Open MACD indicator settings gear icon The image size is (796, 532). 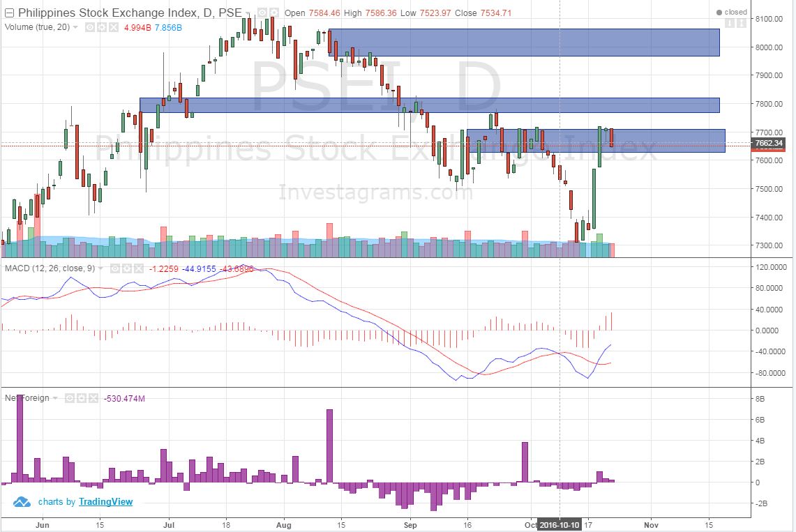click(x=127, y=269)
